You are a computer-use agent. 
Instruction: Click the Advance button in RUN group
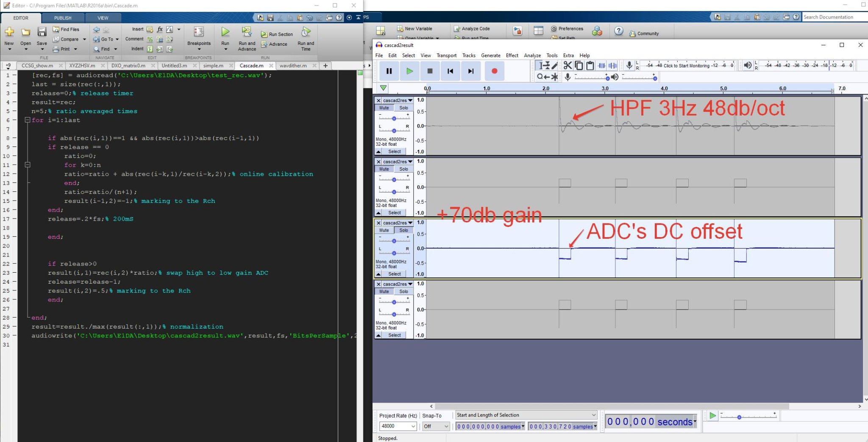pos(274,44)
